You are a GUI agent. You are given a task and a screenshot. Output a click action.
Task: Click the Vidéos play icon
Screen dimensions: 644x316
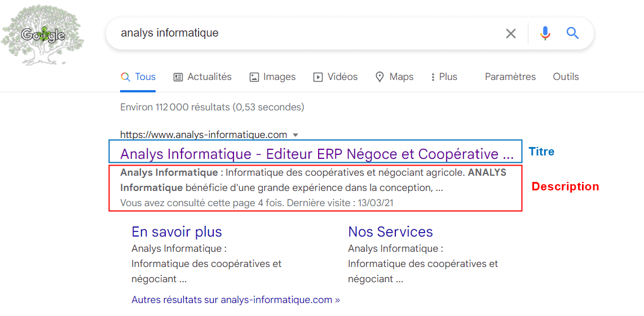coord(318,77)
